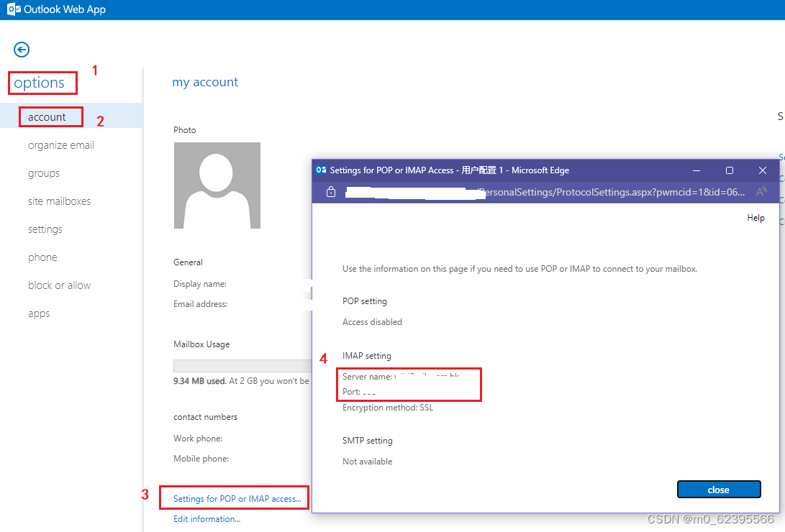Maximize the POP or IMAP settings window

click(x=730, y=170)
